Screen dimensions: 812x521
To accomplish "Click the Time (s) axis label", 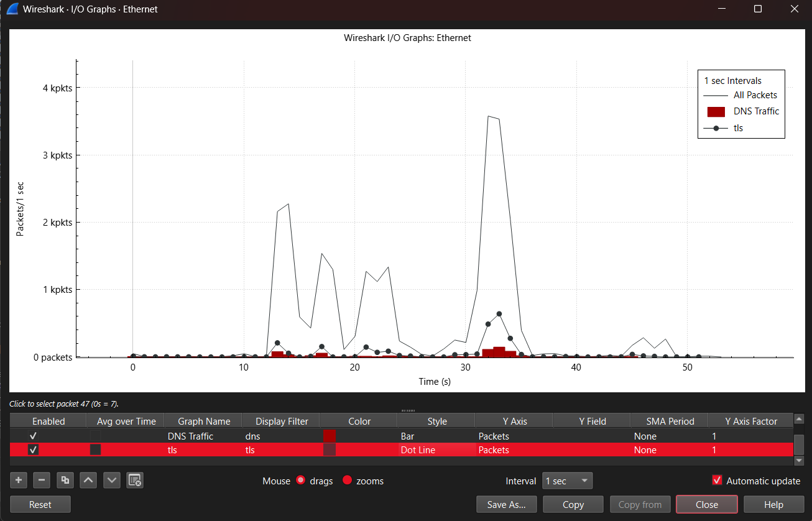I will (x=435, y=381).
